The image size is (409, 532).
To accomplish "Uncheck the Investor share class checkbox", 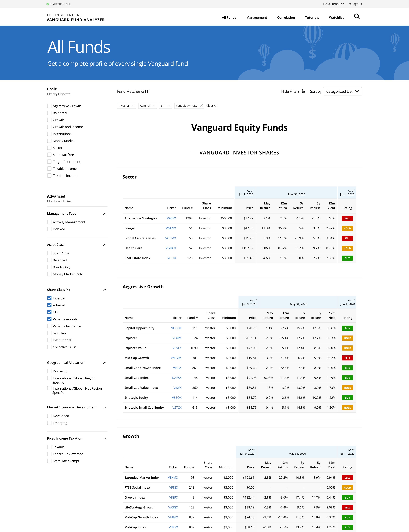I will (49, 298).
